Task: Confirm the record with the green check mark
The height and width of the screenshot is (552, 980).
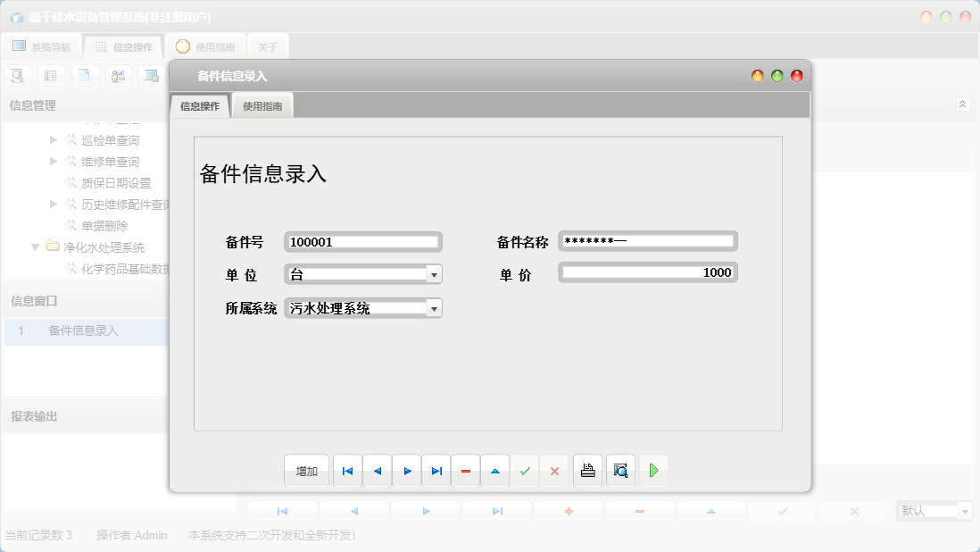Action: coord(525,471)
